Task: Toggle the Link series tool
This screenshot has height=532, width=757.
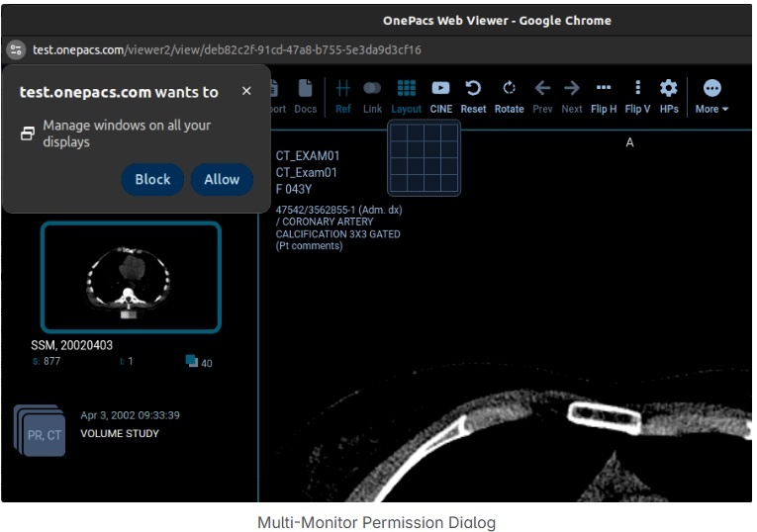Action: 372,97
